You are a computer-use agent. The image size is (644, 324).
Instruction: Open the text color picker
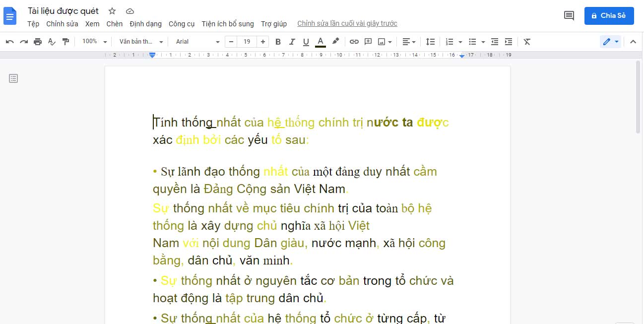pos(321,42)
